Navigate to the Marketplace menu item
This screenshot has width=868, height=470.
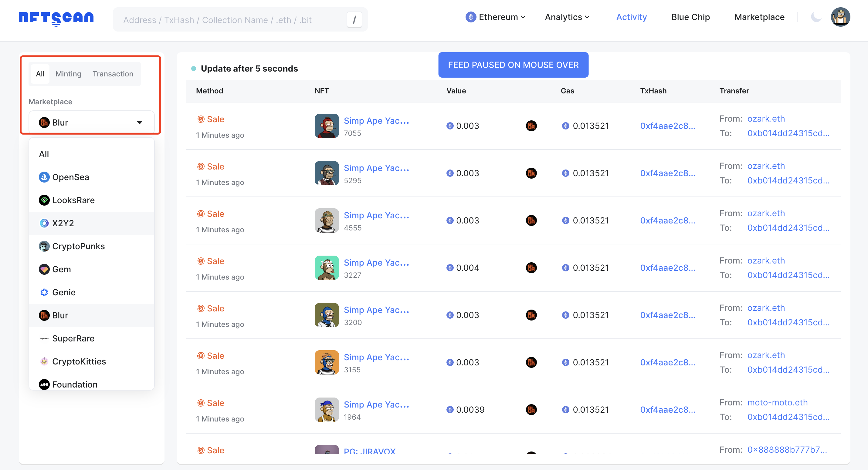759,17
